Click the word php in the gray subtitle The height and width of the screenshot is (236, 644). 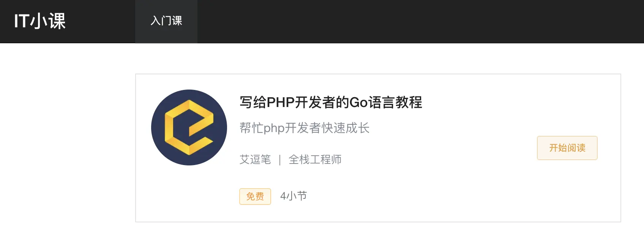[274, 129]
